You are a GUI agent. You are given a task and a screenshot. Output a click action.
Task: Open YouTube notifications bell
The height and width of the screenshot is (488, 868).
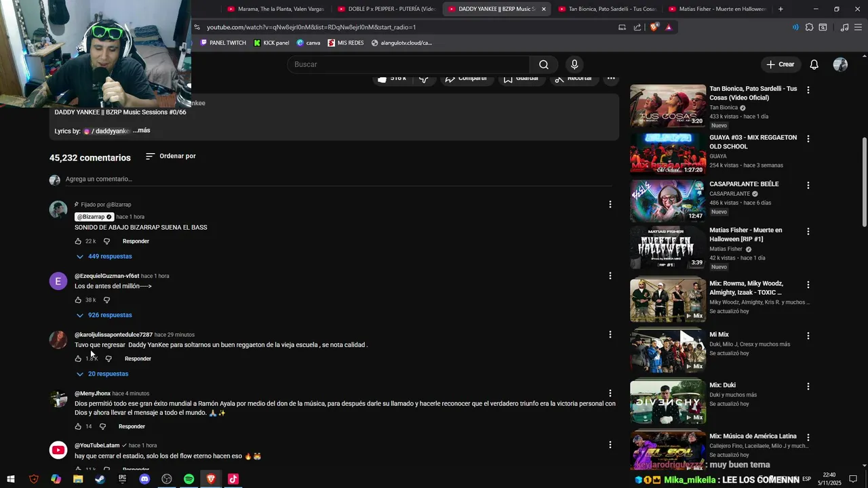[814, 64]
